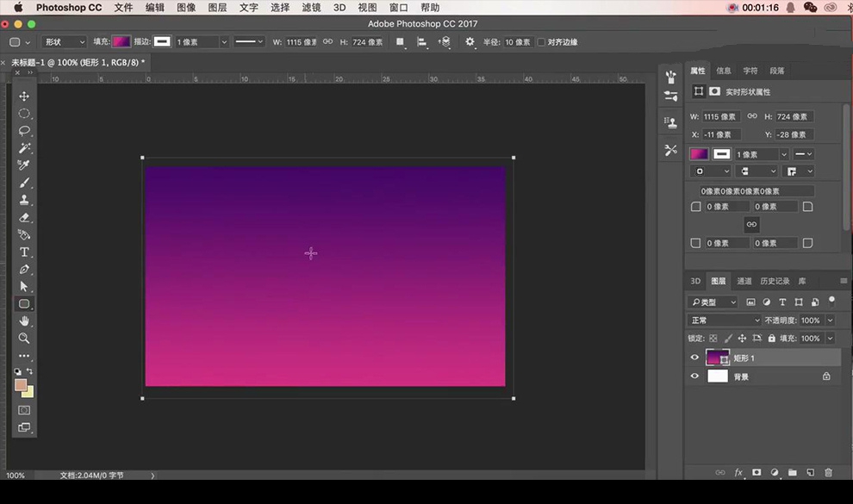Click the fill gradient swatch in options bar
The width and height of the screenshot is (853, 504).
(x=121, y=42)
